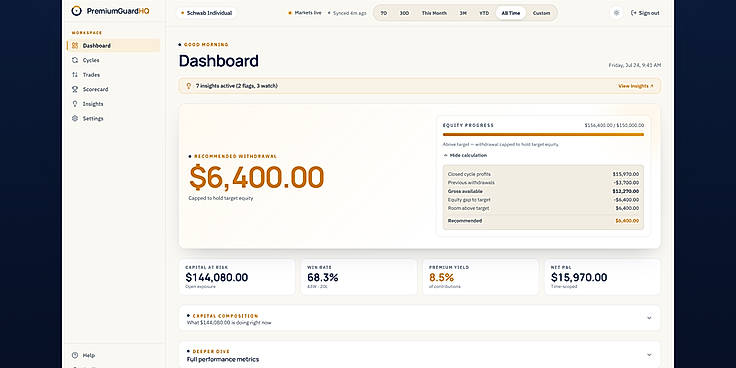
Task: Click Sign out button
Action: (645, 13)
